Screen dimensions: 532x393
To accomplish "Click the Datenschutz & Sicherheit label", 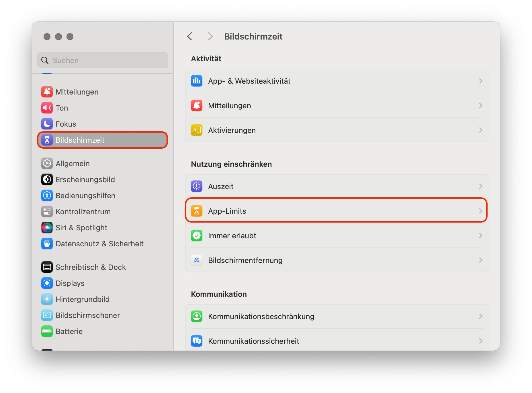I will pos(99,244).
